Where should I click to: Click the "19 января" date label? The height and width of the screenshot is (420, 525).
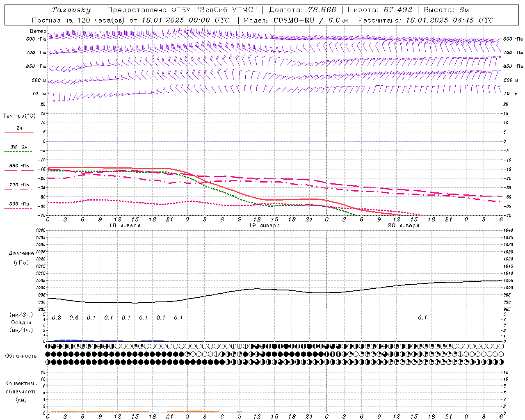pos(264,226)
